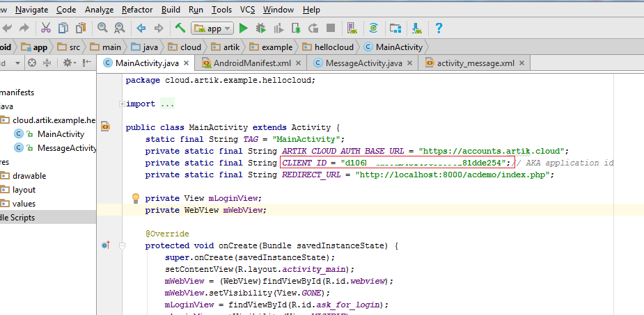Open the Help menu
This screenshot has width=644, height=315.
click(311, 10)
